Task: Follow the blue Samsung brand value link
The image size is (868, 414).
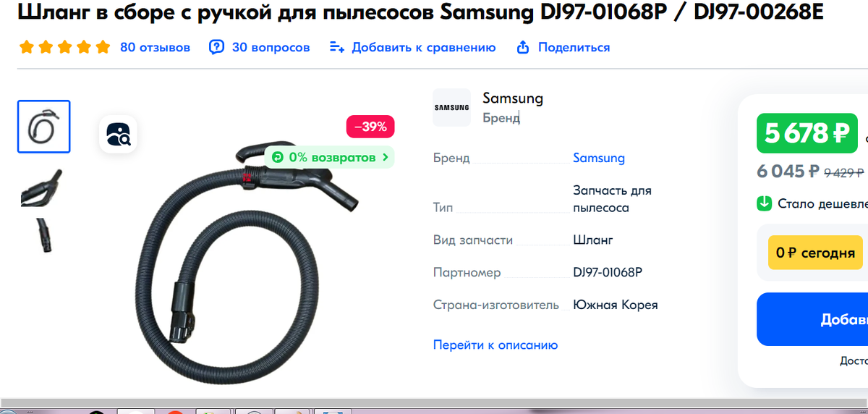Action: [x=599, y=158]
